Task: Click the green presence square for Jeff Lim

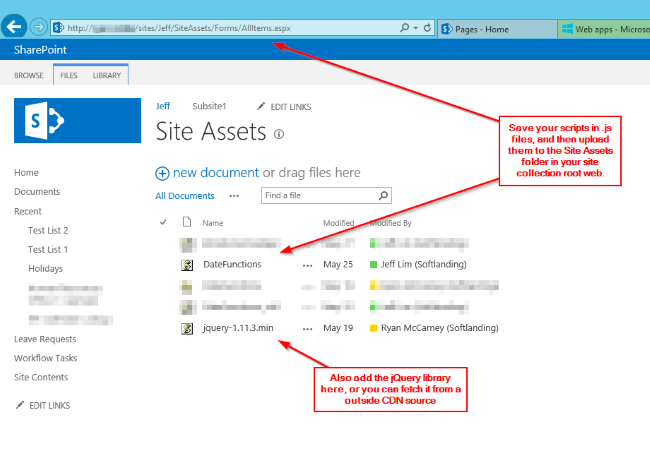Action: click(x=373, y=264)
